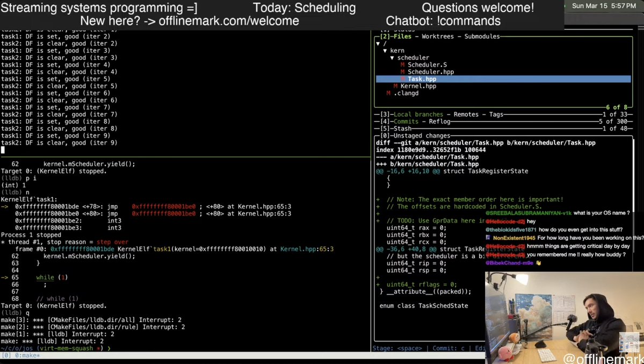Click the 'Commit: c' hint in the bottom bar
Viewport: 644px width, 364px height.
coord(448,348)
